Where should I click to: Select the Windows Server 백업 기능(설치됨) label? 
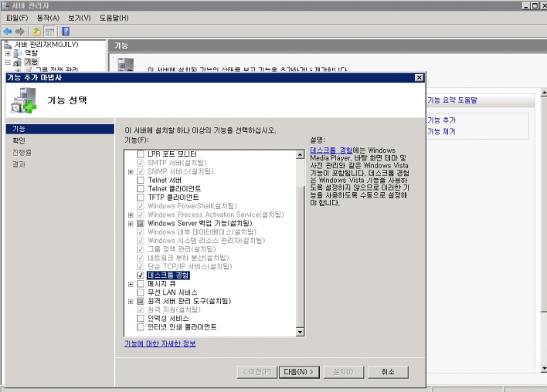point(200,223)
